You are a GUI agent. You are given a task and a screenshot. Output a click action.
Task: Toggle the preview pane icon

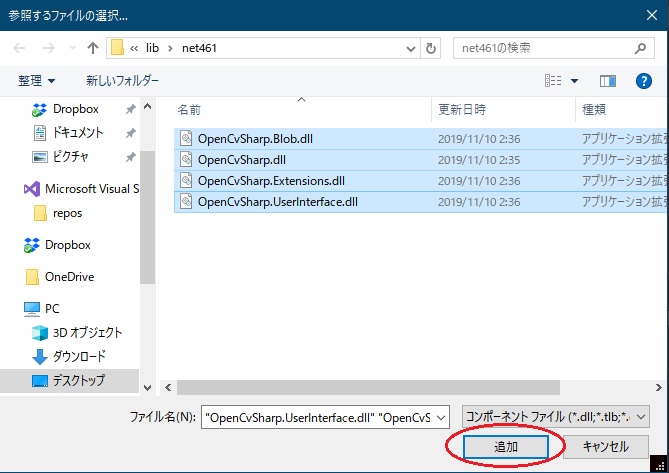pos(608,81)
